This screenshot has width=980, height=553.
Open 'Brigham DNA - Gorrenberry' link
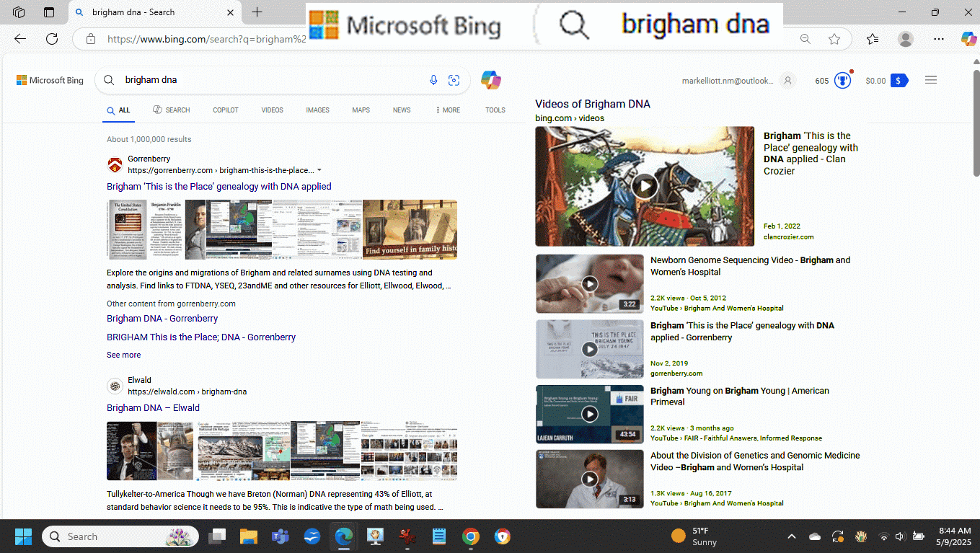162,318
